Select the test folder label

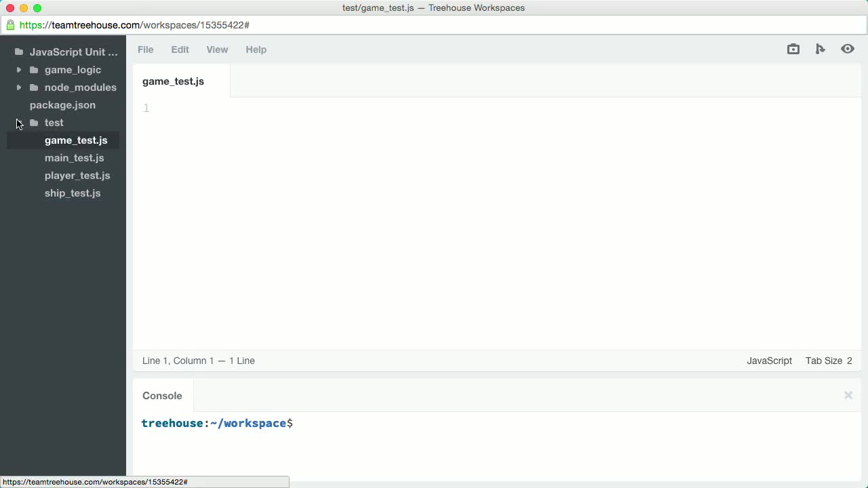click(54, 123)
